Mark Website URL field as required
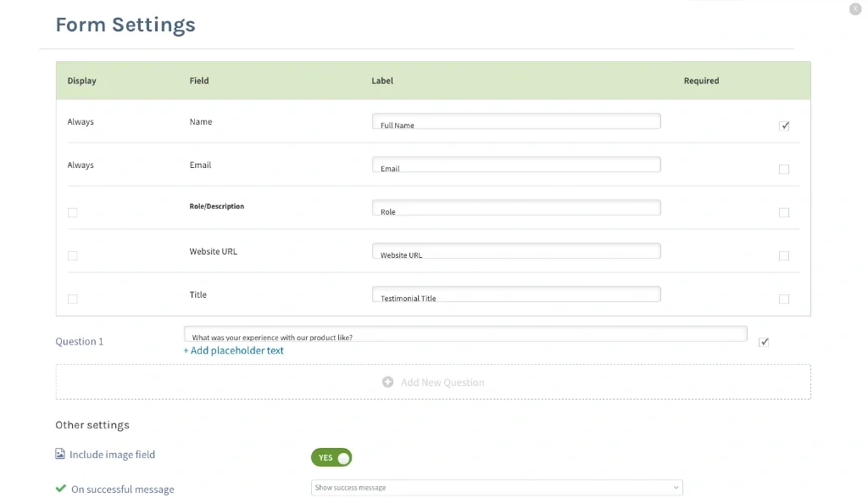 coord(784,256)
